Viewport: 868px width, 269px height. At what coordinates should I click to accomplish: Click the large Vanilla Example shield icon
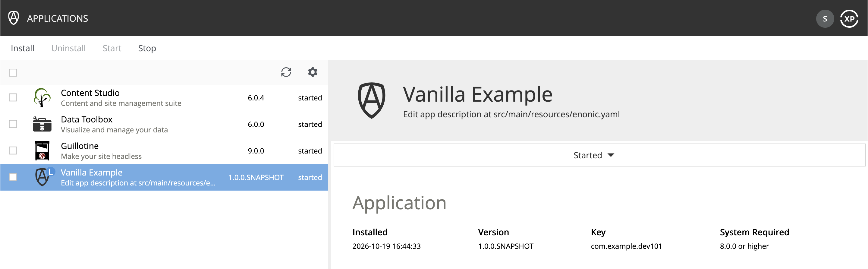pyautogui.click(x=371, y=100)
